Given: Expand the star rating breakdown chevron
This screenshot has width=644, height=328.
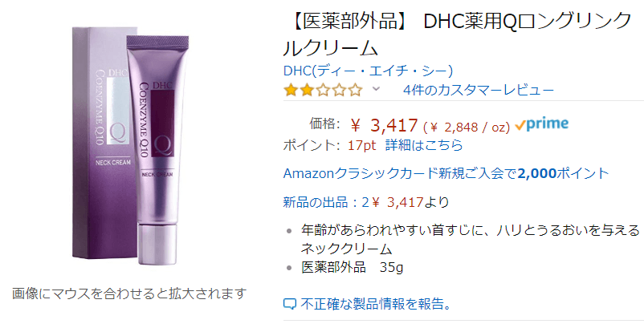Looking at the screenshot, I should [x=376, y=89].
